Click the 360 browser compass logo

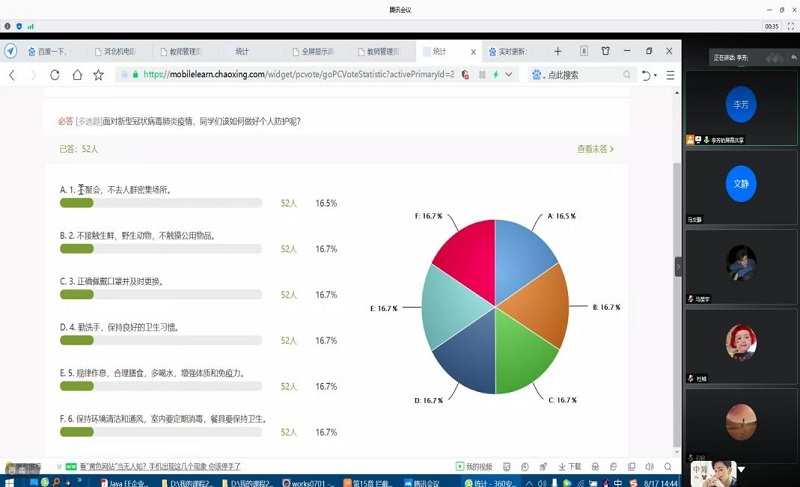pos(11,51)
